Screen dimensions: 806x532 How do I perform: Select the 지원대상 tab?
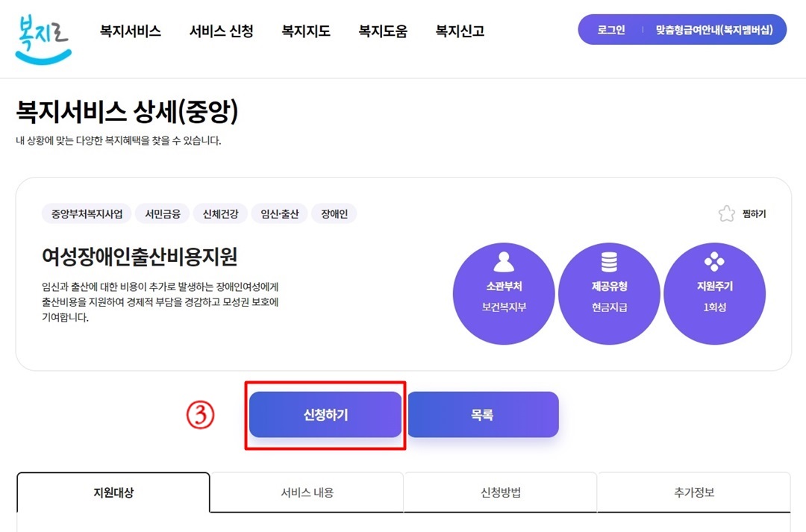(x=113, y=492)
